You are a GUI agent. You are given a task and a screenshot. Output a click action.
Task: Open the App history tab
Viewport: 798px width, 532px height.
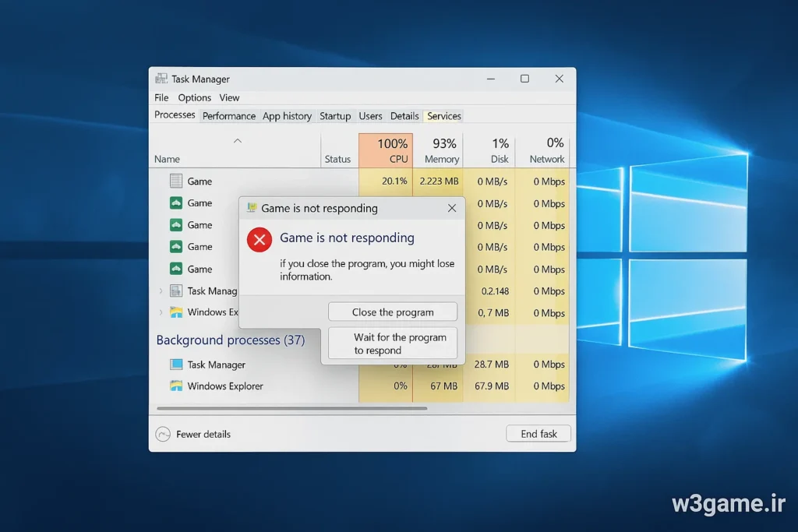[287, 116]
